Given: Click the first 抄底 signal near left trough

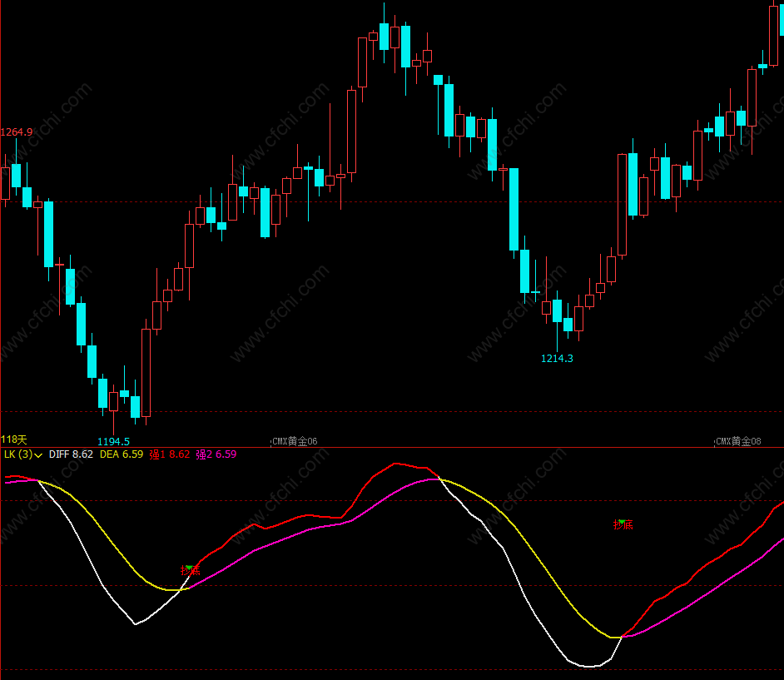Looking at the screenshot, I should click(x=190, y=570).
